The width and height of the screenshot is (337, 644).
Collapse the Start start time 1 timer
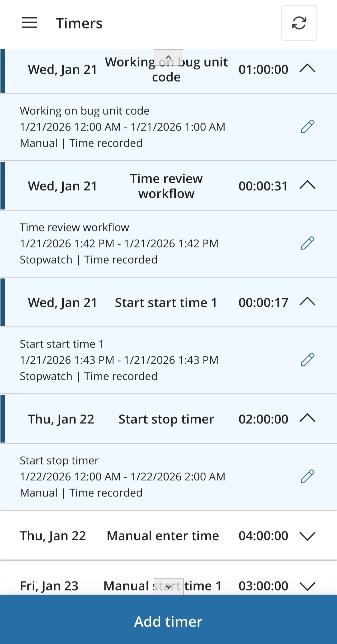point(307,302)
